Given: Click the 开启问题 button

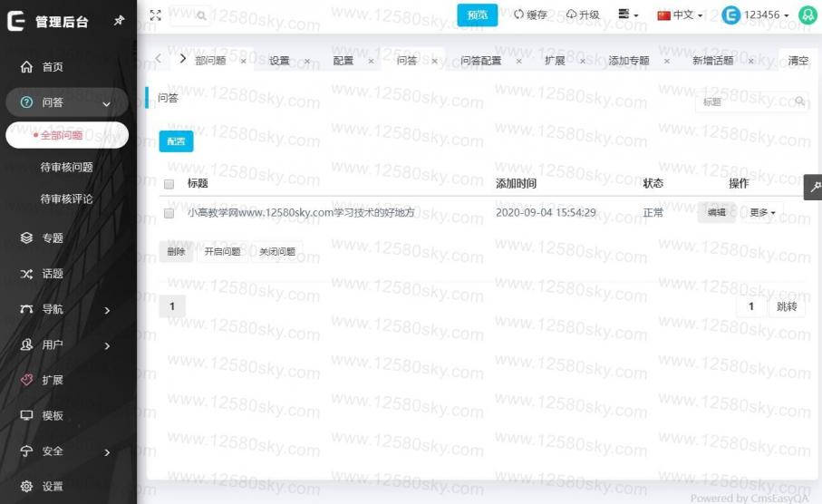Looking at the screenshot, I should pyautogui.click(x=222, y=252).
